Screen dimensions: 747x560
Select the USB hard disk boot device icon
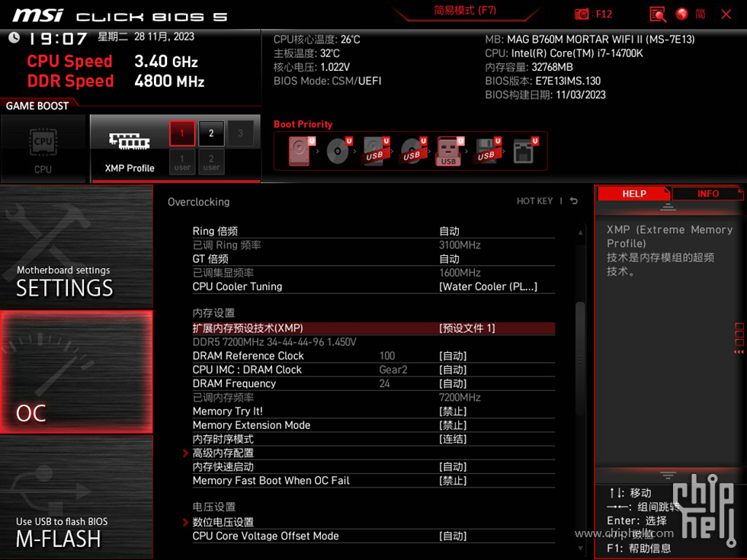pyautogui.click(x=375, y=152)
